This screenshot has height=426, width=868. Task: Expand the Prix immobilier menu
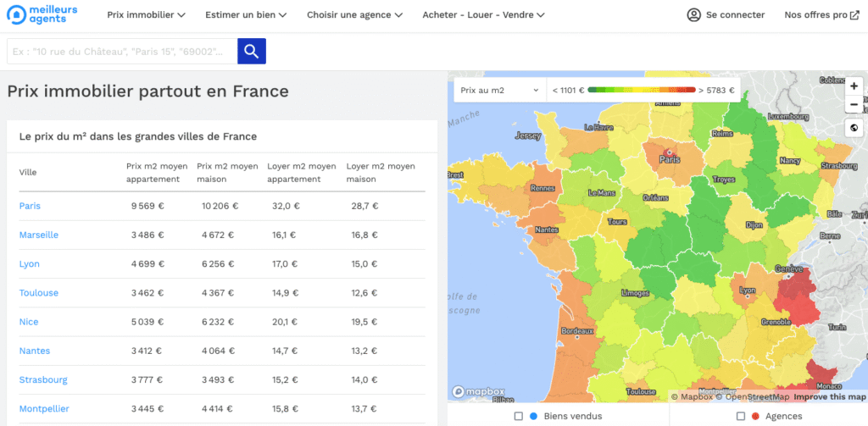(x=146, y=15)
